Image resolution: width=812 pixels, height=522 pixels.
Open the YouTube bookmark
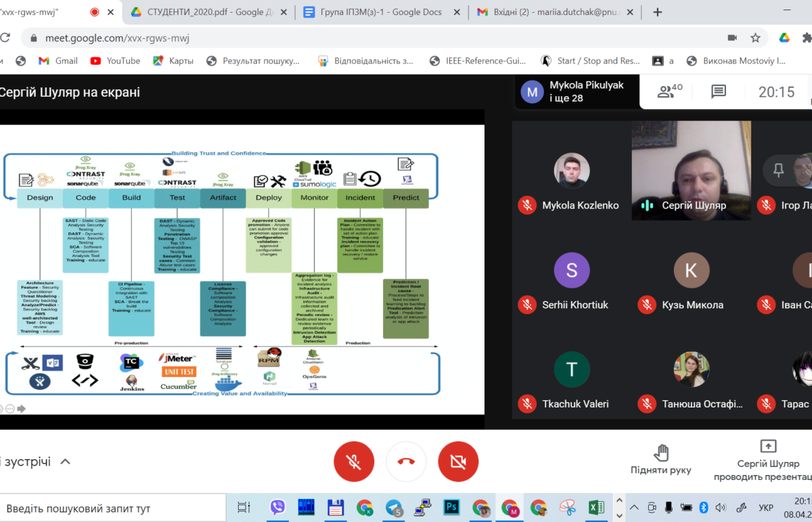(115, 61)
